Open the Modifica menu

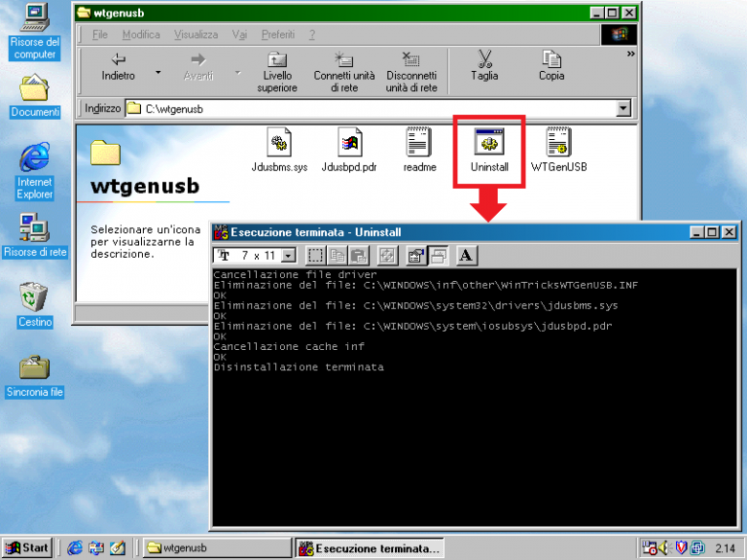tap(141, 34)
